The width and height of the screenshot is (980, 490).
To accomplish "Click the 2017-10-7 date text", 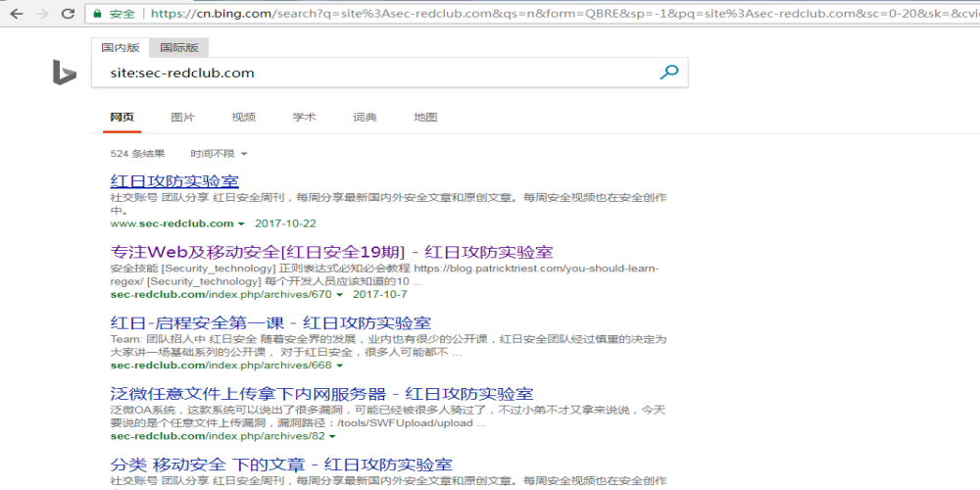I will pos(380,294).
